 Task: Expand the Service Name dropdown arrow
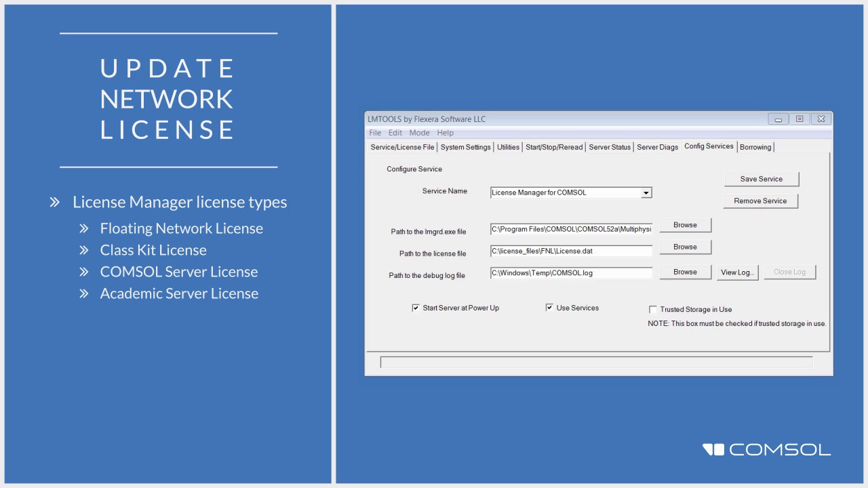[x=646, y=192]
